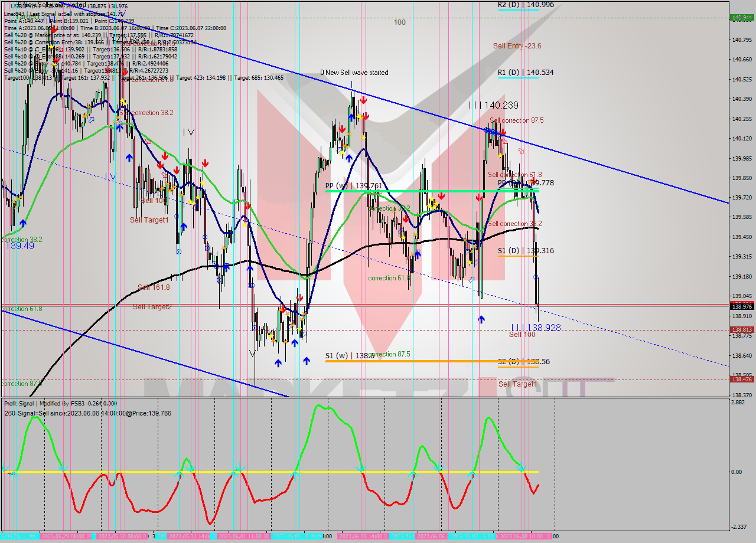Select the cyan crossover arrow on the indicator zero line
The image size is (756, 543).
295,472
